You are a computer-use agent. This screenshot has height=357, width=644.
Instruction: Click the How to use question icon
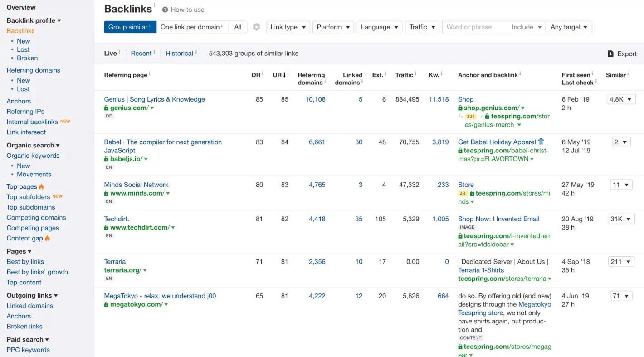[x=165, y=10]
